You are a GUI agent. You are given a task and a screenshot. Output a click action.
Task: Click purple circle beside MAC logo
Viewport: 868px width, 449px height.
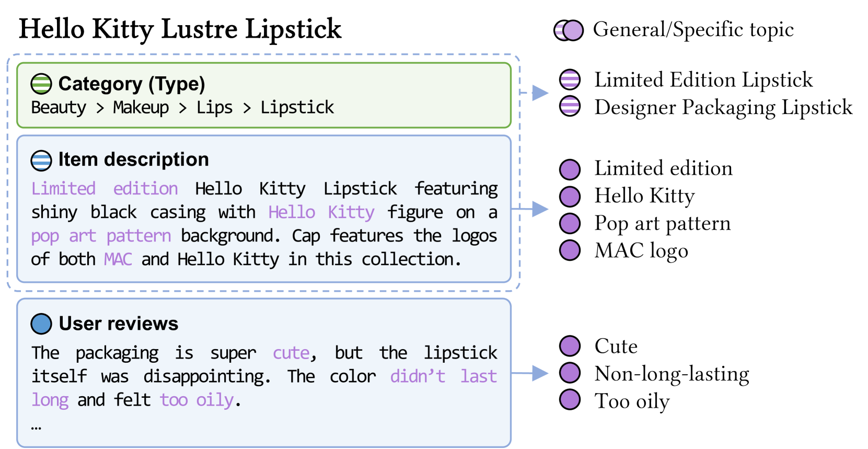(x=570, y=250)
